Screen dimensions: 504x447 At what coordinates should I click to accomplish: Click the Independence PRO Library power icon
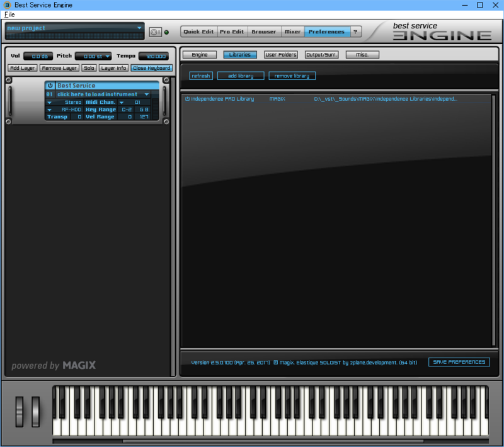(187, 99)
